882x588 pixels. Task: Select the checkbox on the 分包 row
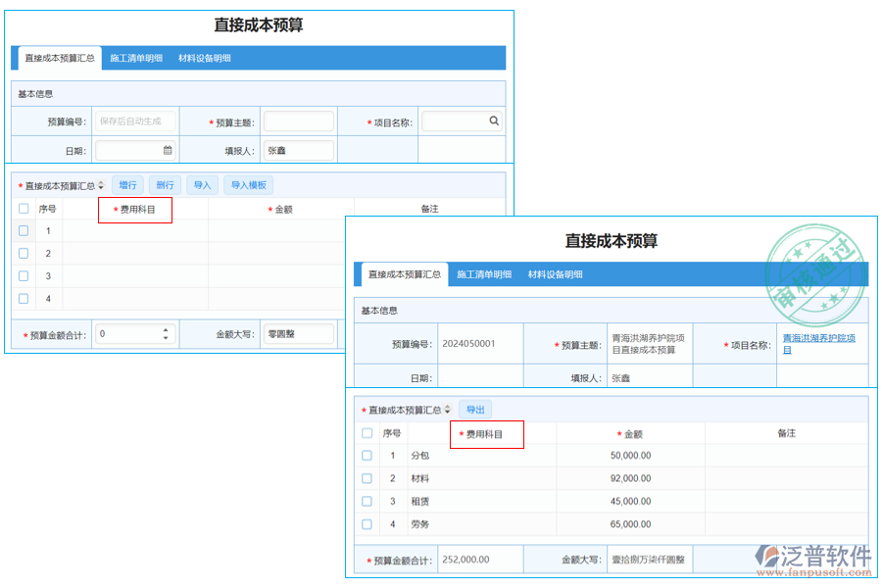(367, 453)
